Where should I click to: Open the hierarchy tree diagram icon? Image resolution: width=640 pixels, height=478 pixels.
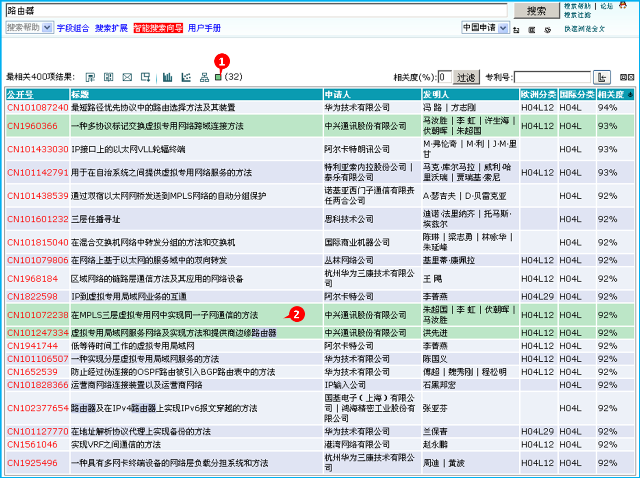pyautogui.click(x=204, y=77)
